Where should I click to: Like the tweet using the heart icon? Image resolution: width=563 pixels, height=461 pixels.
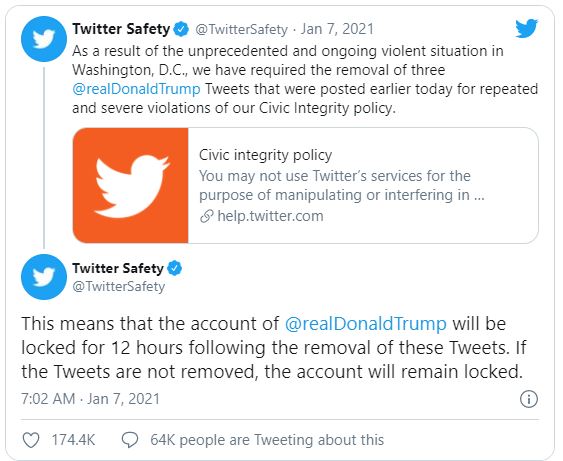31,440
